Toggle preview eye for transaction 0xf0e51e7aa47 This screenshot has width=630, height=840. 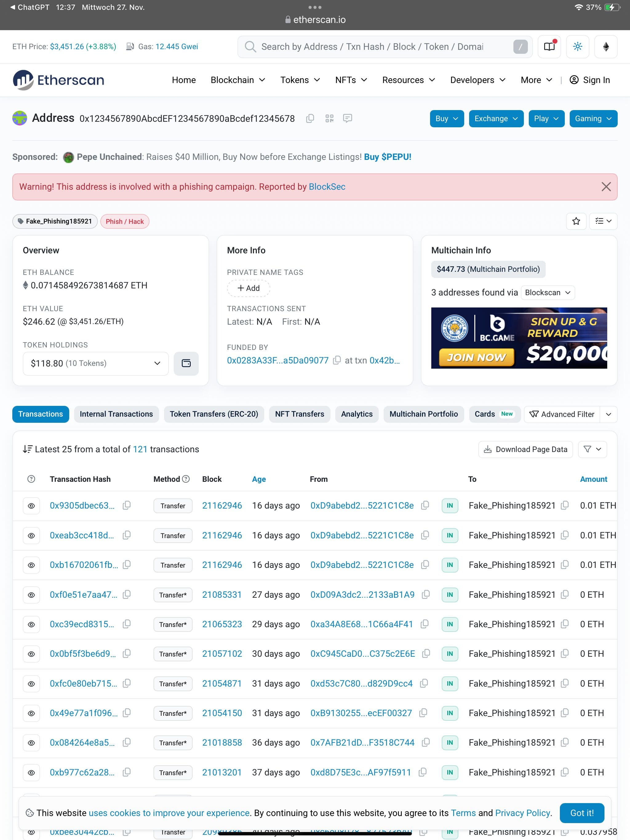tap(32, 595)
